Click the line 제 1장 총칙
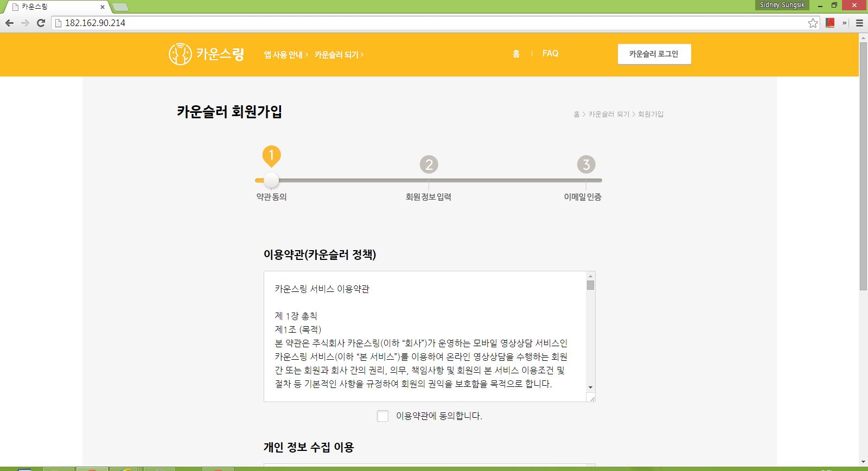Screen dimensions: 868x471 (x=296, y=316)
